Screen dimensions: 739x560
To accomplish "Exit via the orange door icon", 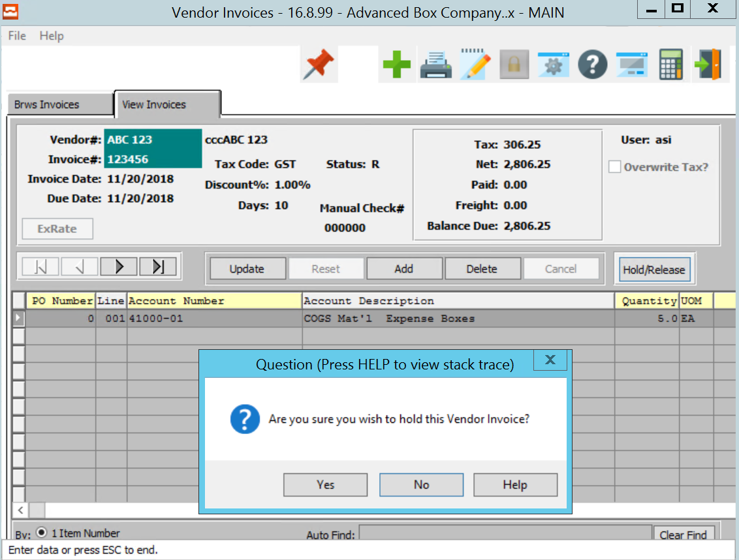I will click(710, 65).
